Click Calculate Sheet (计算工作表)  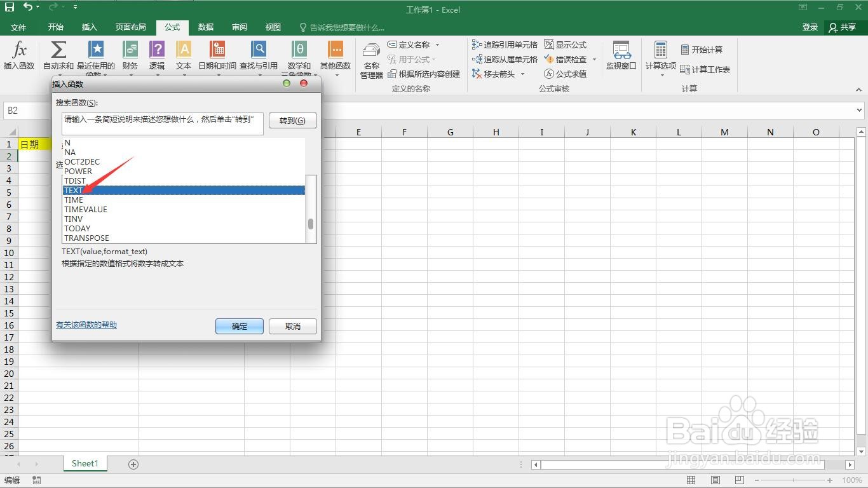pos(705,69)
